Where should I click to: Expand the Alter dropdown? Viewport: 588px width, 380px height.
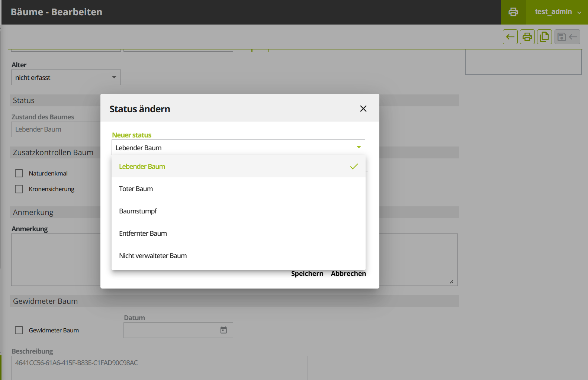tap(66, 77)
